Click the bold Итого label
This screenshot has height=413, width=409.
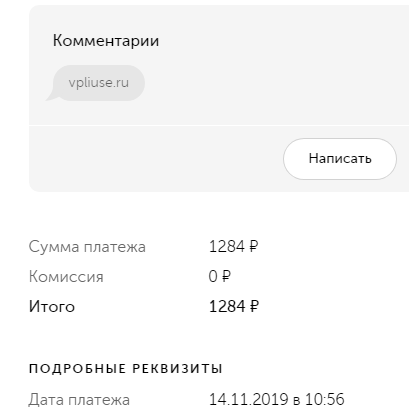(x=52, y=306)
